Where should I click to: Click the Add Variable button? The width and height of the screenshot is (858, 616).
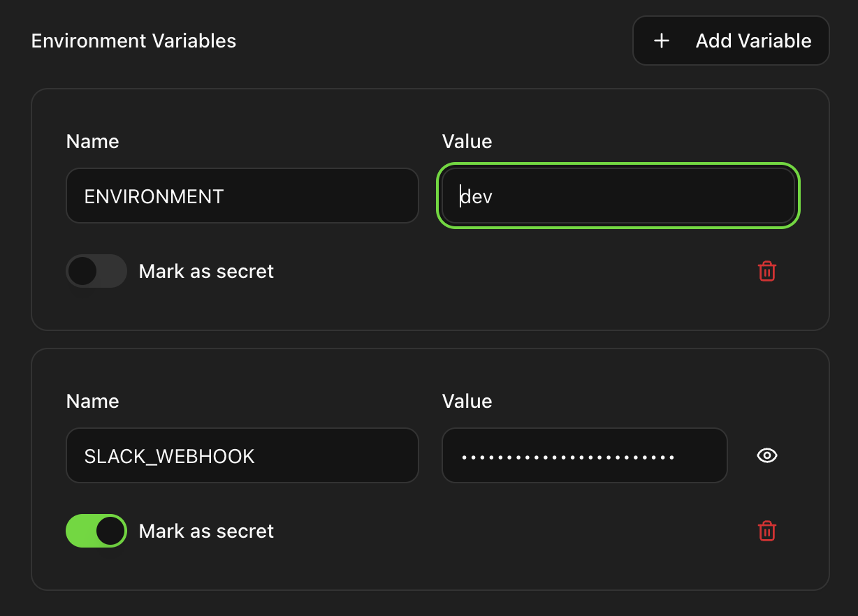click(730, 41)
